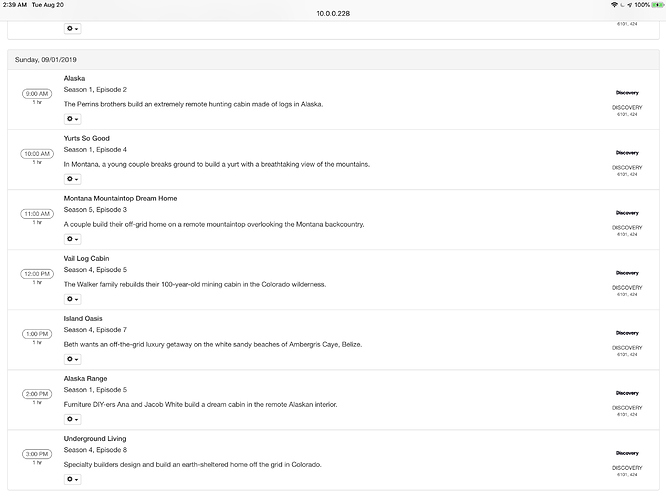The height and width of the screenshot is (500, 666).
Task: Expand gear menu for Alaska Range
Action: coord(72,419)
